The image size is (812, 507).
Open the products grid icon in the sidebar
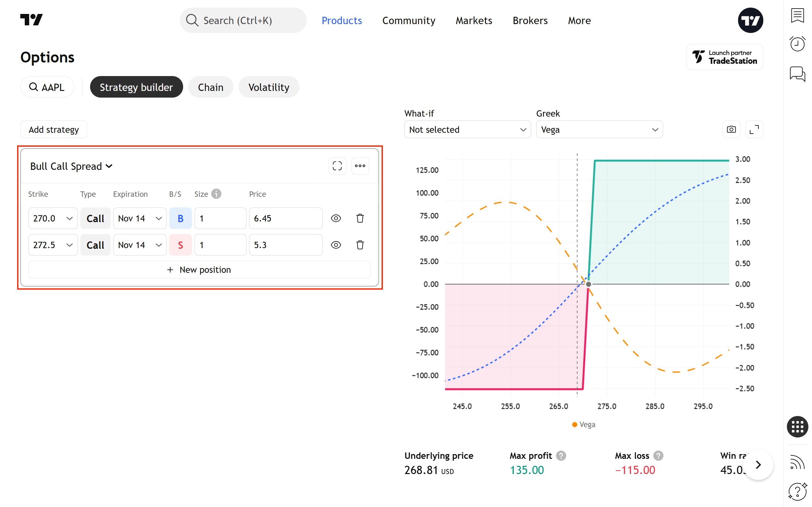[797, 427]
